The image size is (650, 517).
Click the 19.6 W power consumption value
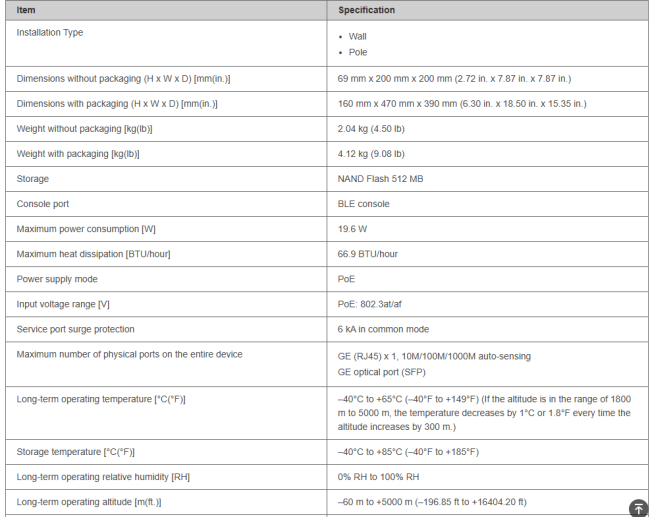[x=351, y=229]
